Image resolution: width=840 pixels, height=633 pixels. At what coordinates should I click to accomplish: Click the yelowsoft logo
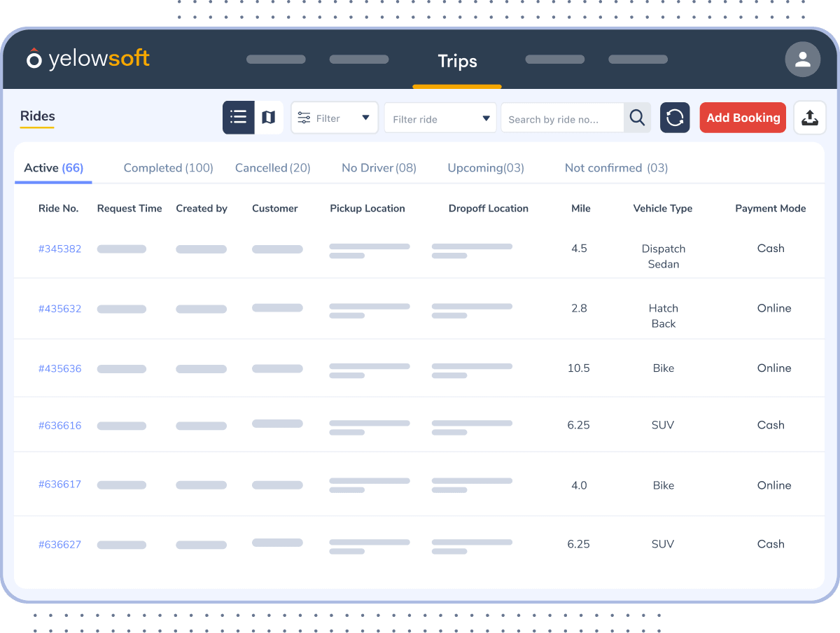(x=87, y=59)
